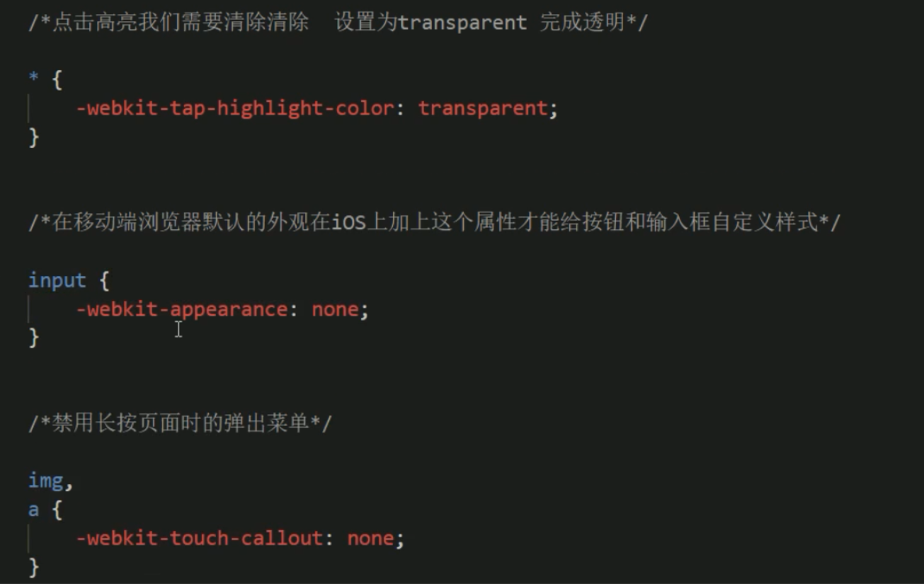
Task: Click the red transparent value
Action: click(x=483, y=108)
